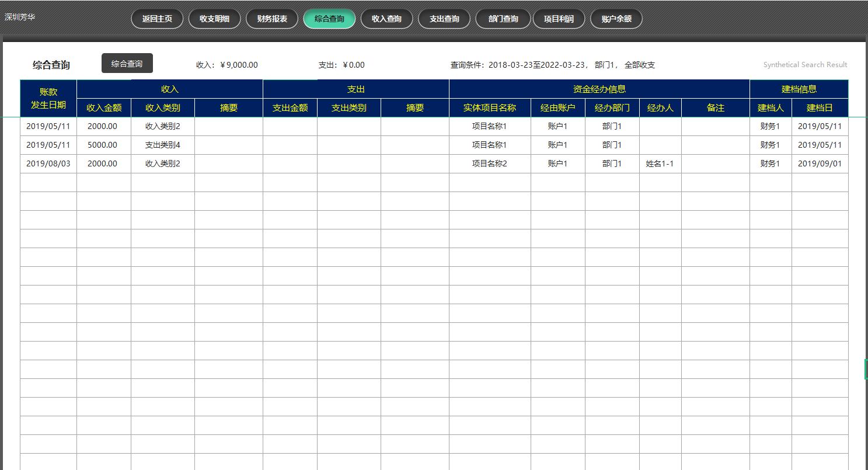Open the 部门查询 department query
Screen dimensions: 868x470
click(502, 18)
